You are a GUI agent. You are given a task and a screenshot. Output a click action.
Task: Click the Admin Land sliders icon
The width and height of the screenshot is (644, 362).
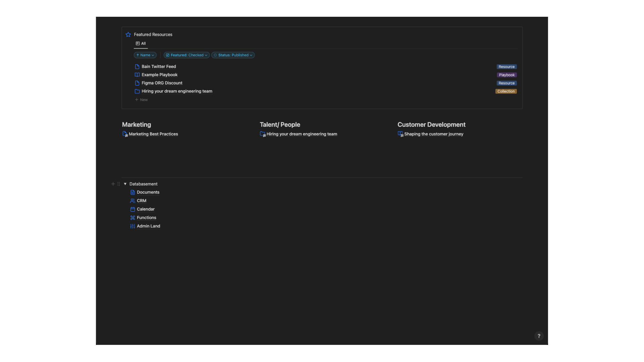pos(132,226)
